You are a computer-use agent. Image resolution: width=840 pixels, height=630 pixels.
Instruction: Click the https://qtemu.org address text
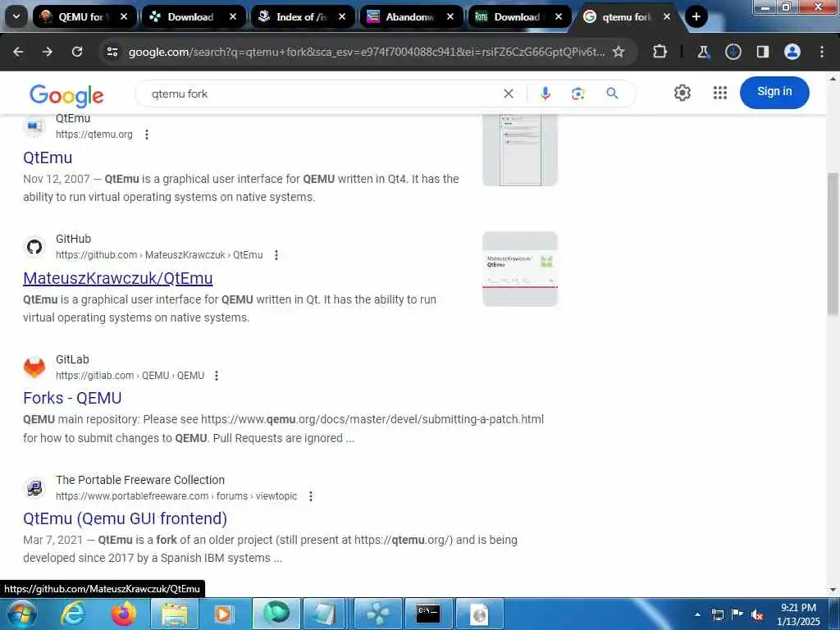tap(94, 135)
